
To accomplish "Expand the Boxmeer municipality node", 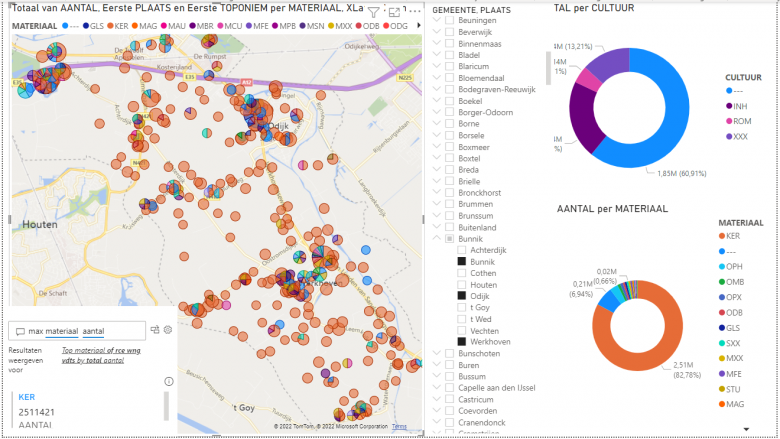I will 435,147.
